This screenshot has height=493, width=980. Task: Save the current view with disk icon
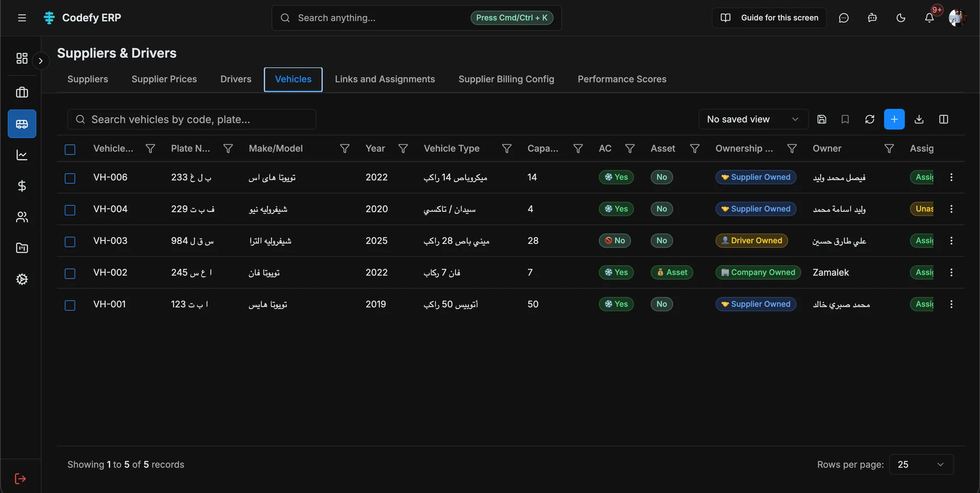822,119
